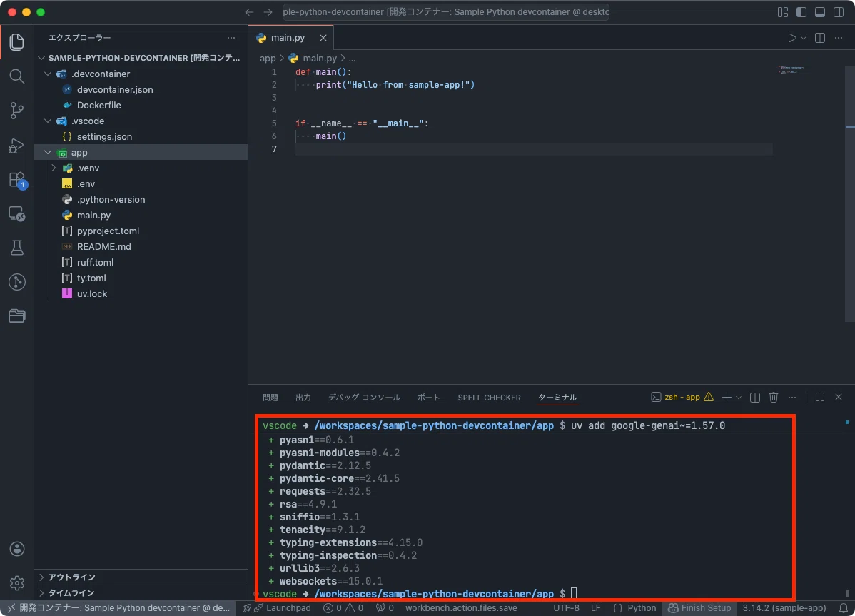This screenshot has height=616, width=855.
Task: Open the project folders icon in activity bar
Action: click(x=17, y=315)
